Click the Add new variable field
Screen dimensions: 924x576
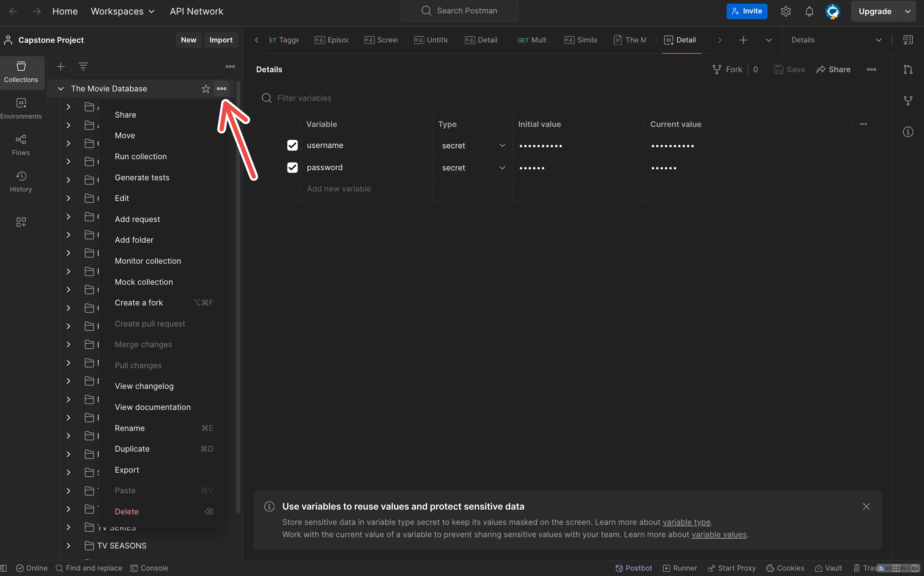[x=367, y=189]
